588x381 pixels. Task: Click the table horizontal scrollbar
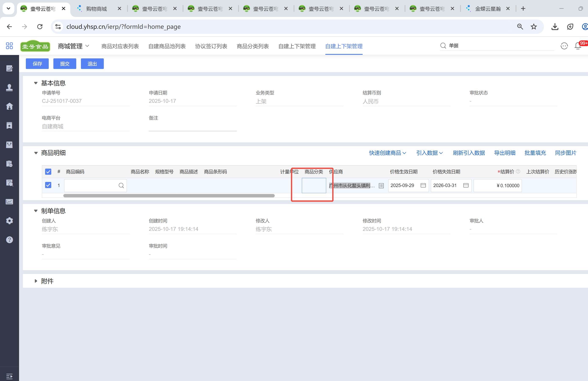coord(169,196)
